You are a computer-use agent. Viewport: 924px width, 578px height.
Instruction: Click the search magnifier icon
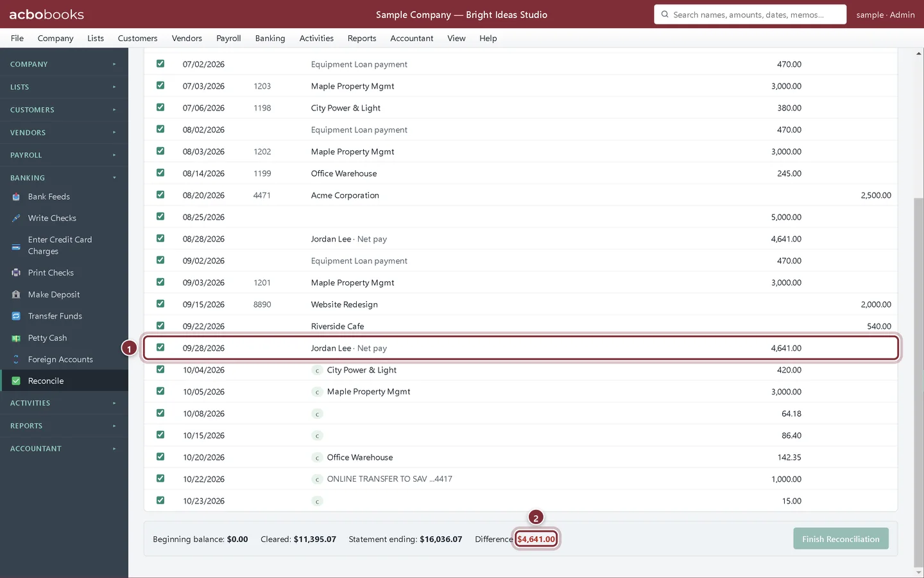pos(665,14)
